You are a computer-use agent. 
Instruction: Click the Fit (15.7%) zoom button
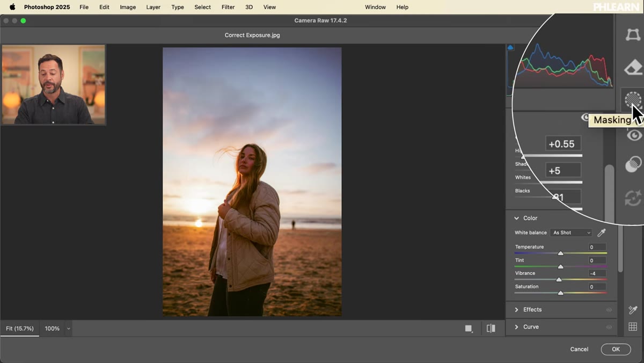[x=20, y=329]
